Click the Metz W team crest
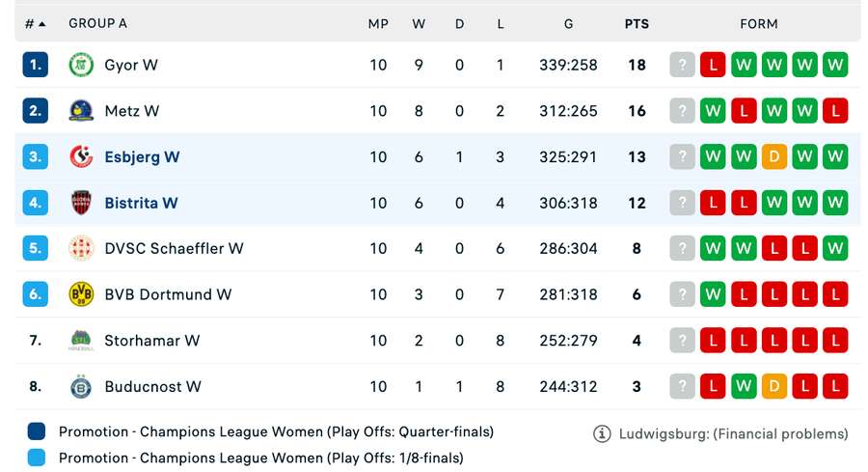 (81, 111)
